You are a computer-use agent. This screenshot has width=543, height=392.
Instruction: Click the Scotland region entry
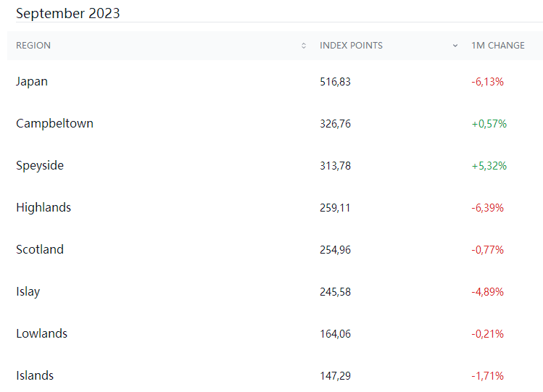coord(40,250)
